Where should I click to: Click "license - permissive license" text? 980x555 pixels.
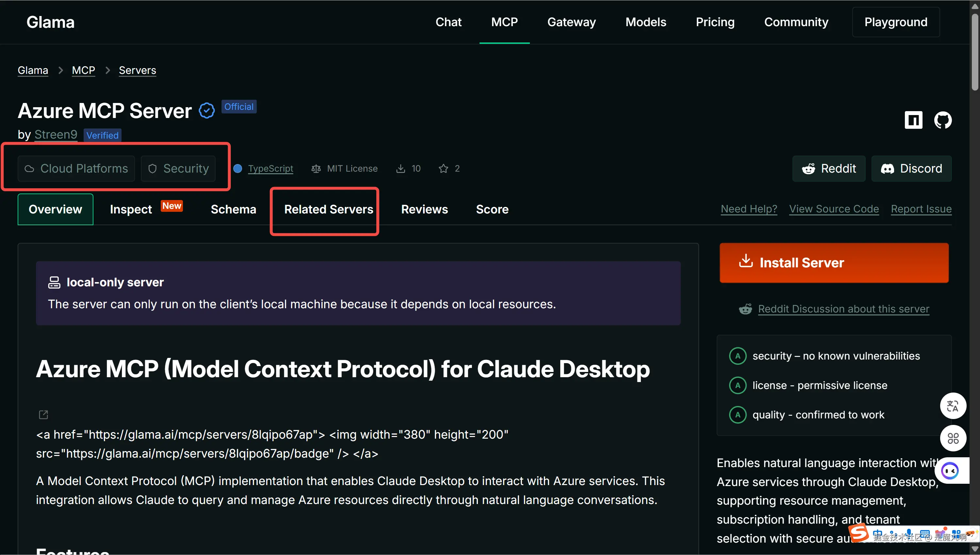pyautogui.click(x=819, y=385)
